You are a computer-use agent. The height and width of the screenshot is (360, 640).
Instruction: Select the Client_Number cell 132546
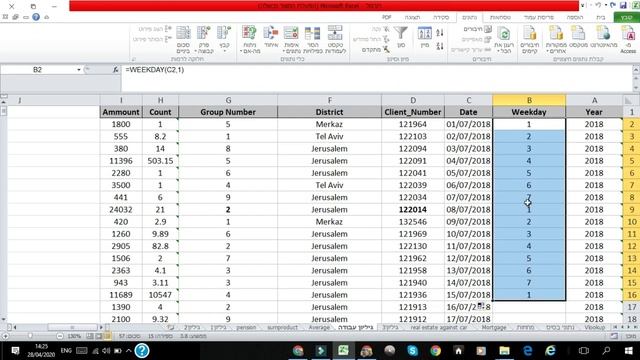(413, 222)
